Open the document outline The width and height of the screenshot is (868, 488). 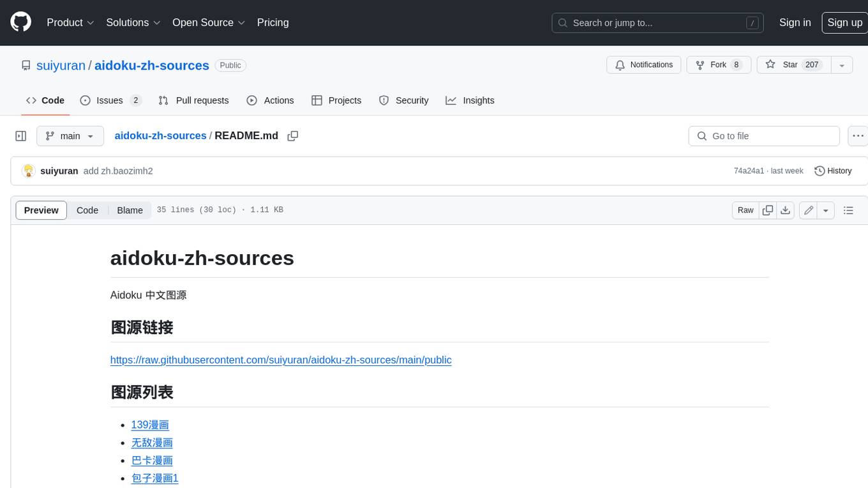[x=848, y=210]
